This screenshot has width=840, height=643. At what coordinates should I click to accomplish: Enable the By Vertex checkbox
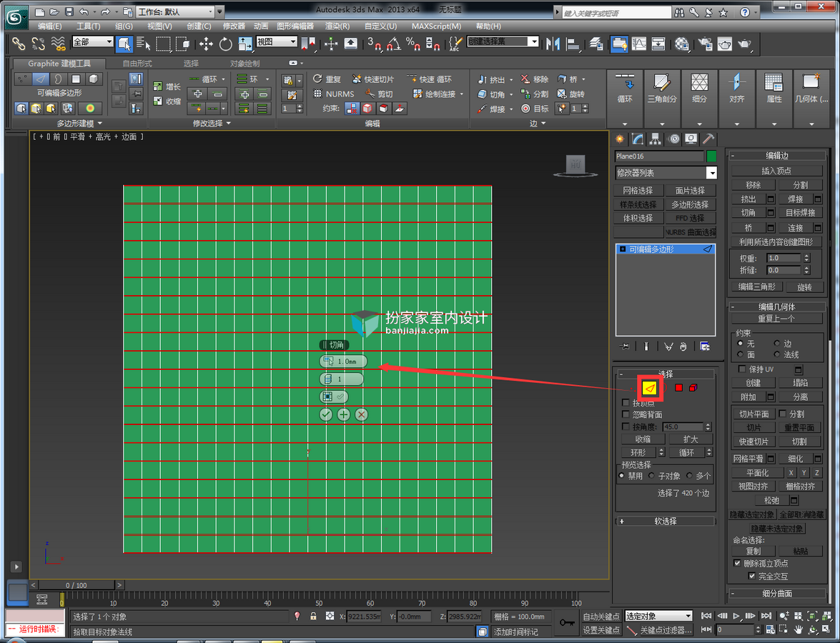tap(626, 403)
